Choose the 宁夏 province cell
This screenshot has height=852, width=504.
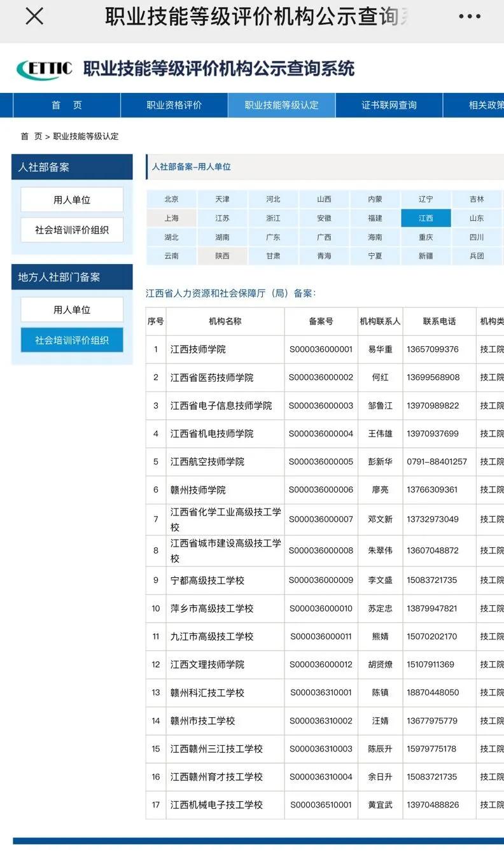[375, 256]
